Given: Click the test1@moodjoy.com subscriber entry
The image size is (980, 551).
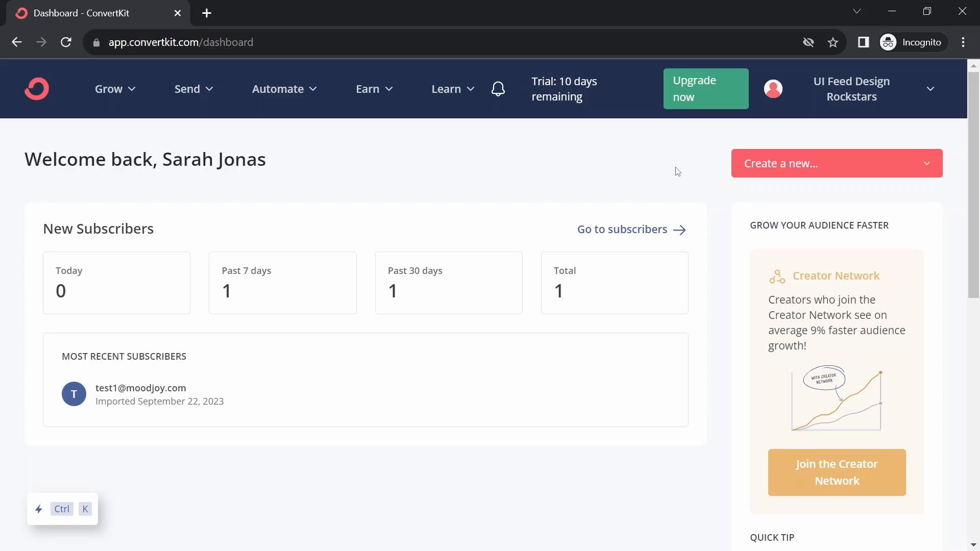Looking at the screenshot, I should [141, 388].
